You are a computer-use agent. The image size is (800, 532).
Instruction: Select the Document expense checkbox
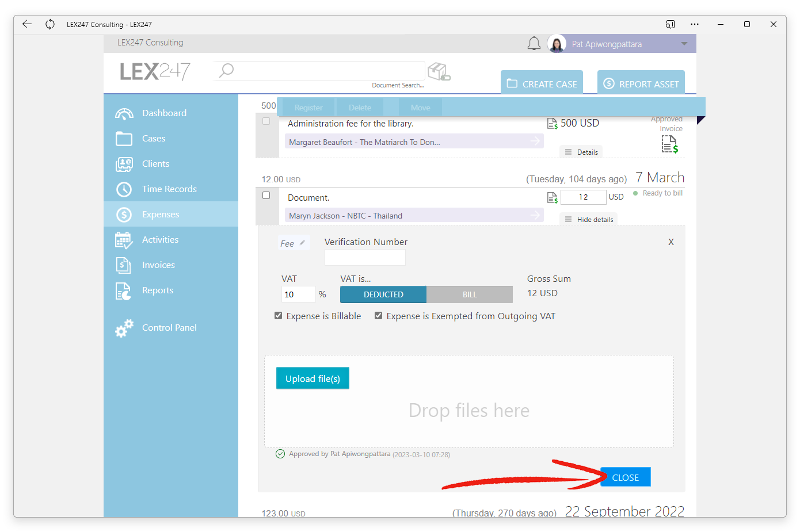[x=266, y=196]
